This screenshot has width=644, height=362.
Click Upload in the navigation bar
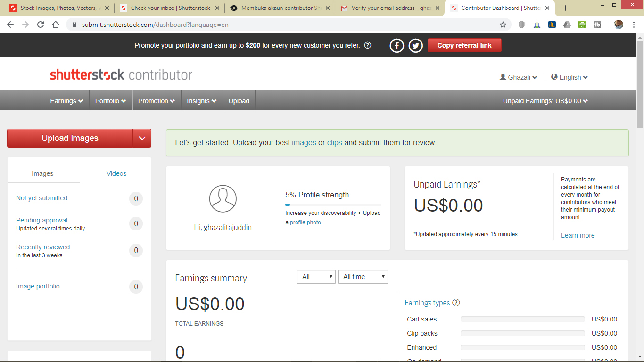point(239,101)
